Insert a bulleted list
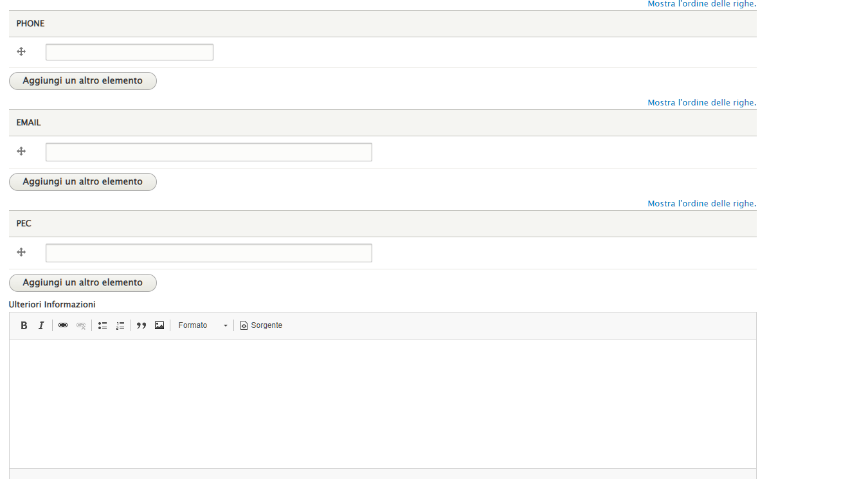 point(102,325)
